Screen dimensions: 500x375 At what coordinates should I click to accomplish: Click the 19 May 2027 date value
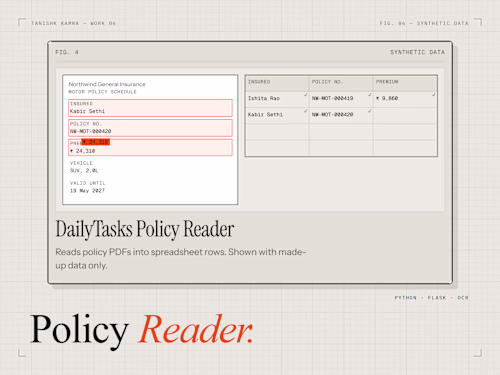(x=87, y=191)
